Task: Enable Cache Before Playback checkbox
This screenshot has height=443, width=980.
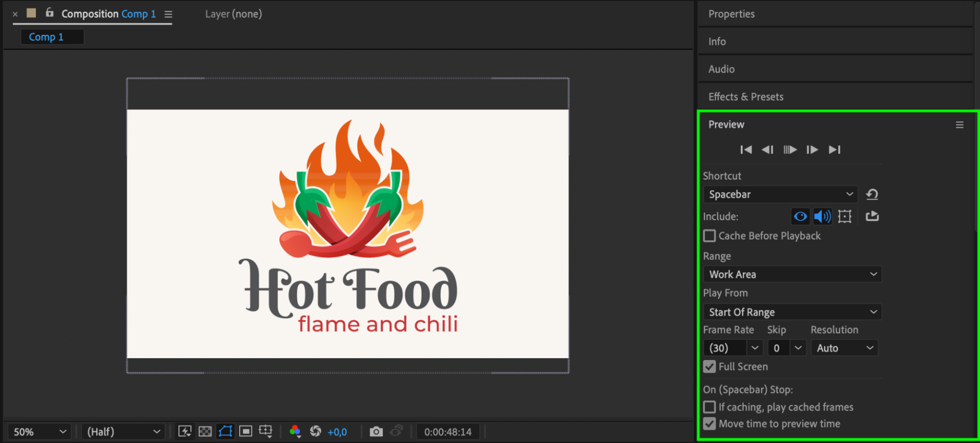Action: [x=709, y=236]
